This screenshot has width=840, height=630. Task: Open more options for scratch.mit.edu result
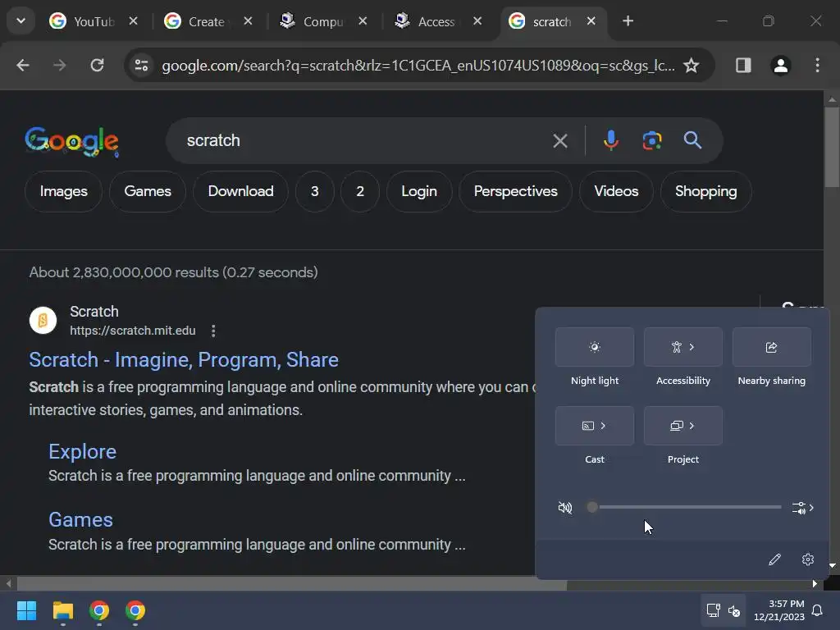pyautogui.click(x=213, y=331)
